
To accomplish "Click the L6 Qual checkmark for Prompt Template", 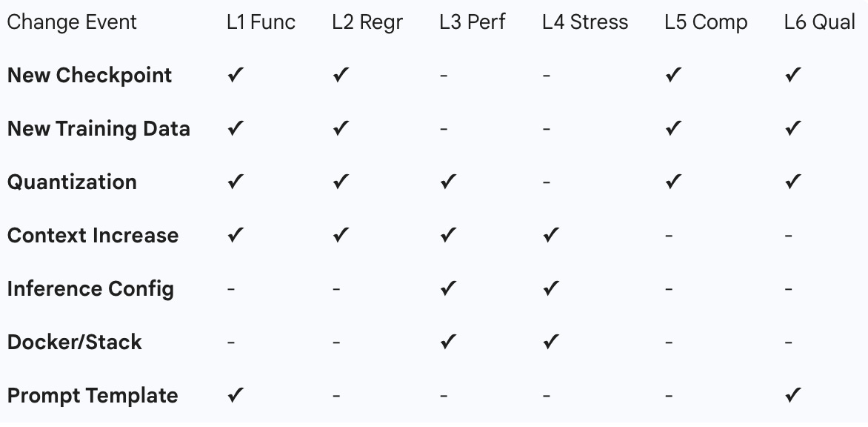I will (x=793, y=395).
